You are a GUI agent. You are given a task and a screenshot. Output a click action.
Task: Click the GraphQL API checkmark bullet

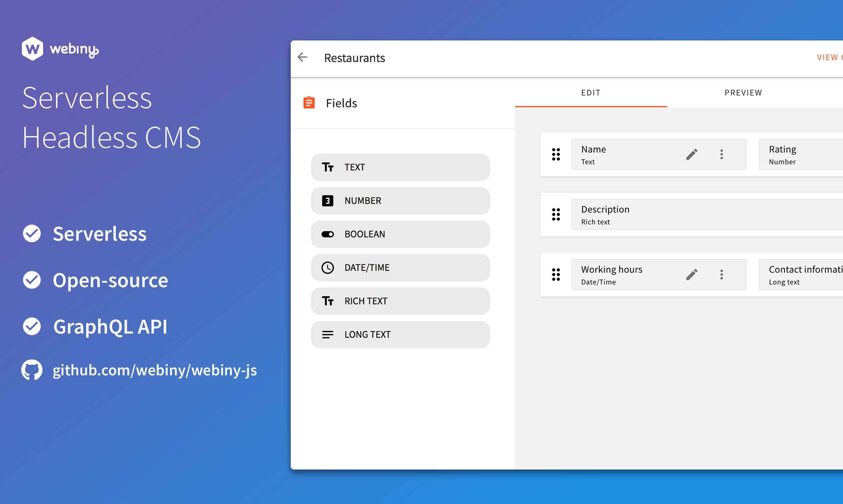(x=32, y=326)
